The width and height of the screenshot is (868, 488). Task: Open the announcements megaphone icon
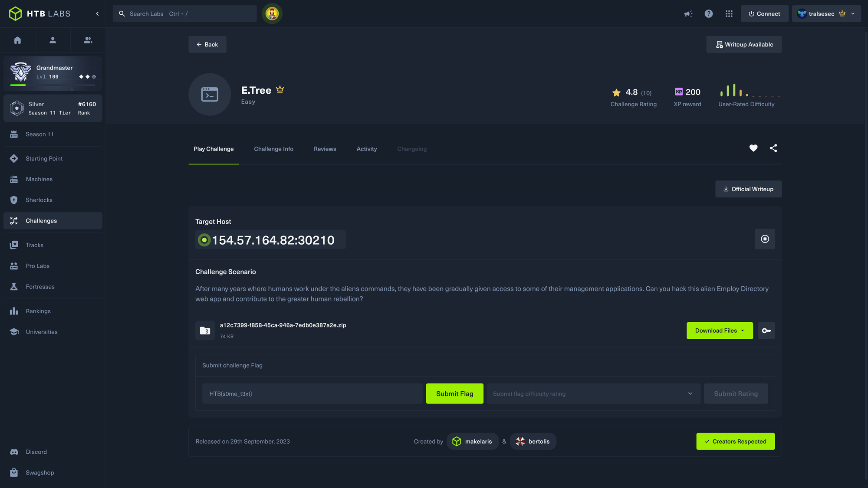tap(688, 14)
